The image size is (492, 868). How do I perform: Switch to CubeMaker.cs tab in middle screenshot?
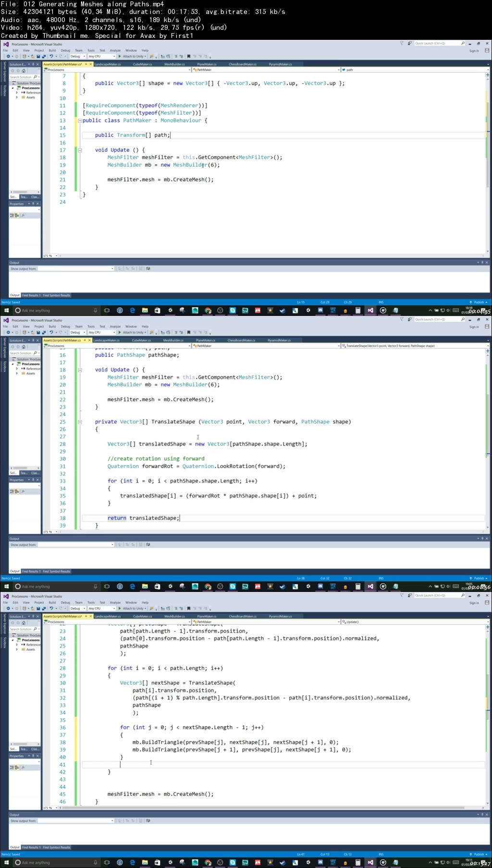click(141, 340)
